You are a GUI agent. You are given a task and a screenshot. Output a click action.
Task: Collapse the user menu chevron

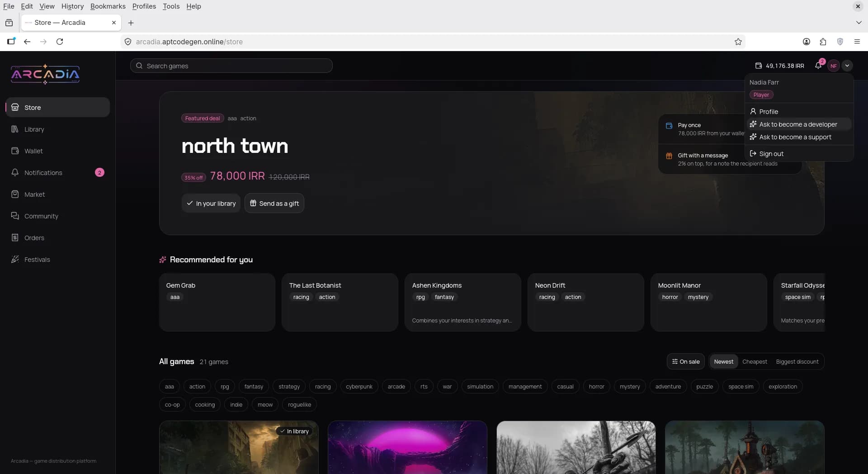point(847,66)
